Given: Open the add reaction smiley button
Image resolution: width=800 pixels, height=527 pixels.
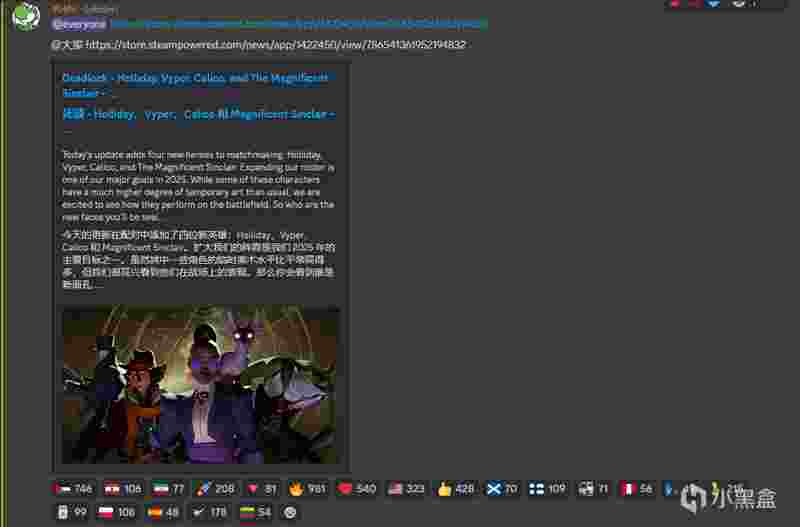Looking at the screenshot, I should [289, 512].
